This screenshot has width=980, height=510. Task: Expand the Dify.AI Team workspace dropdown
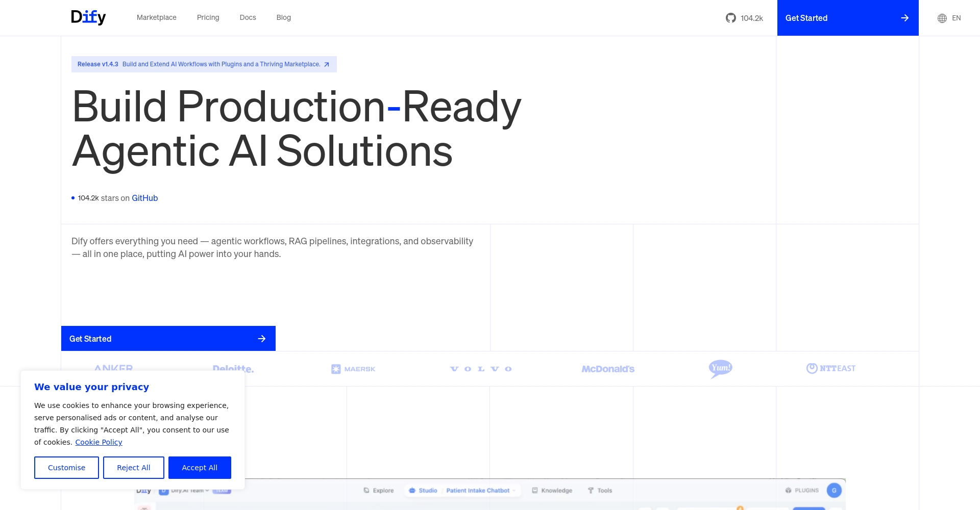pyautogui.click(x=190, y=491)
